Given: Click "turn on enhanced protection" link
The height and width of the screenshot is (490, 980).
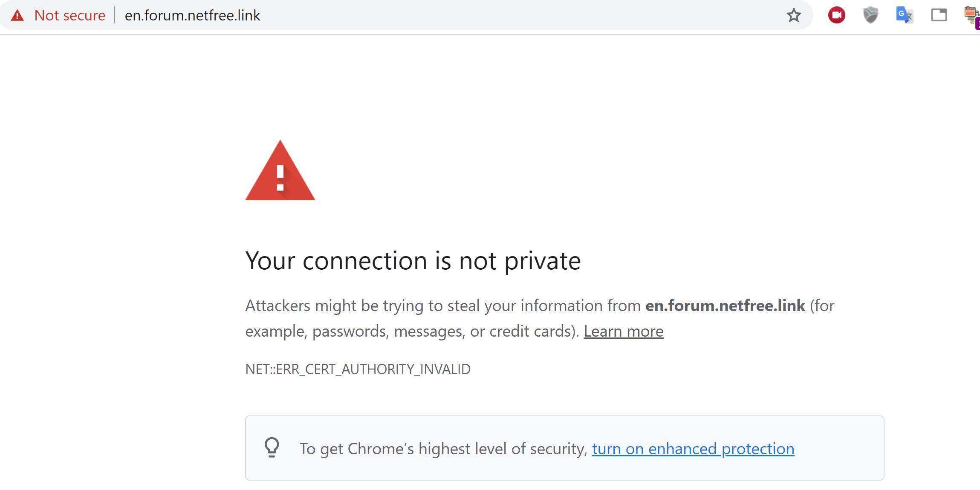Looking at the screenshot, I should pyautogui.click(x=693, y=449).
